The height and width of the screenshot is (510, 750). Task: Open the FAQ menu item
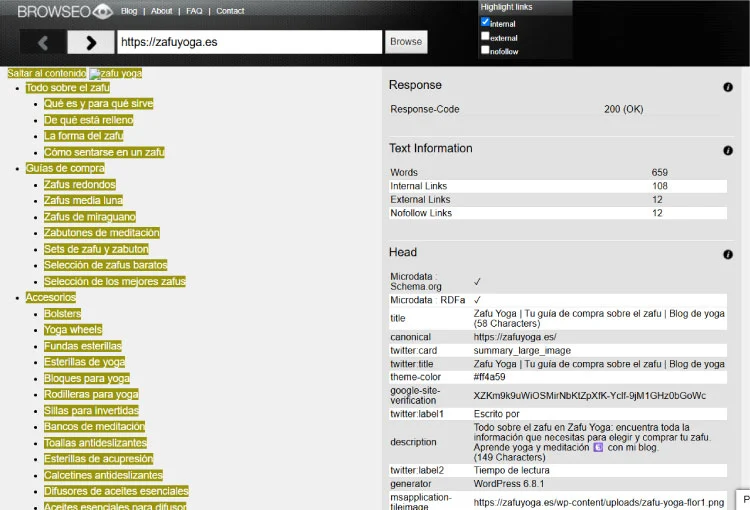point(194,11)
